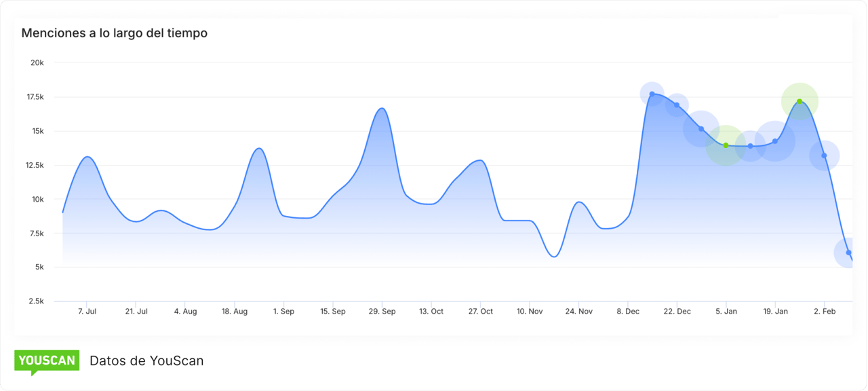Select the blue data point between 22 Dec and 5 Jan
868x391 pixels.
click(x=701, y=128)
